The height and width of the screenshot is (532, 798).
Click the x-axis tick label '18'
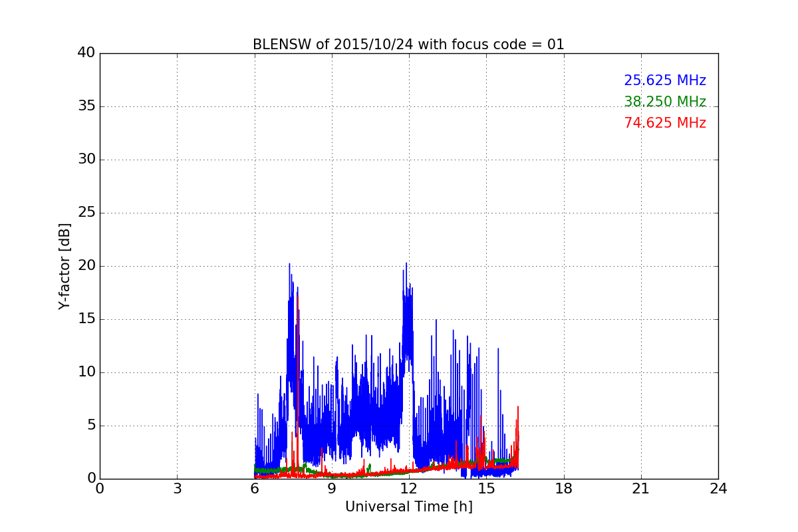pyautogui.click(x=564, y=489)
